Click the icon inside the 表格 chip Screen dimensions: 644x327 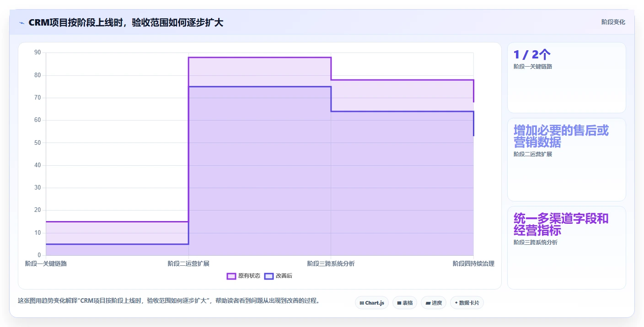tap(399, 303)
